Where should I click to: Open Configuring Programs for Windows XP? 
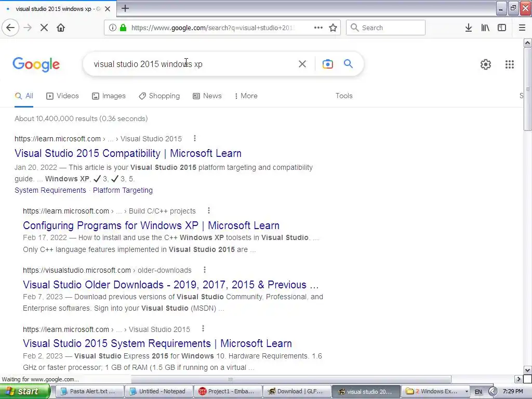(151, 225)
